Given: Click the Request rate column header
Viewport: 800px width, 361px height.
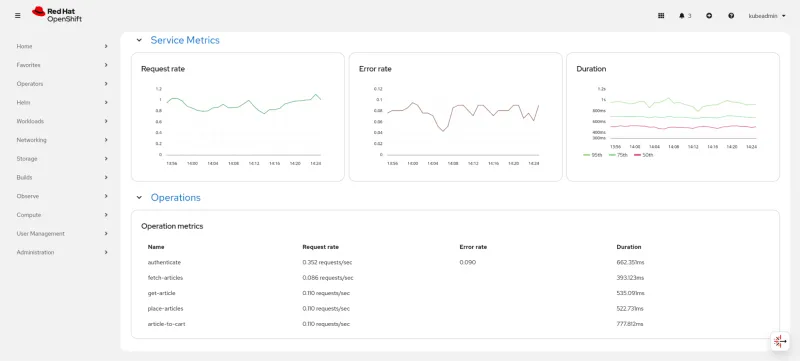Looking at the screenshot, I should (x=320, y=247).
